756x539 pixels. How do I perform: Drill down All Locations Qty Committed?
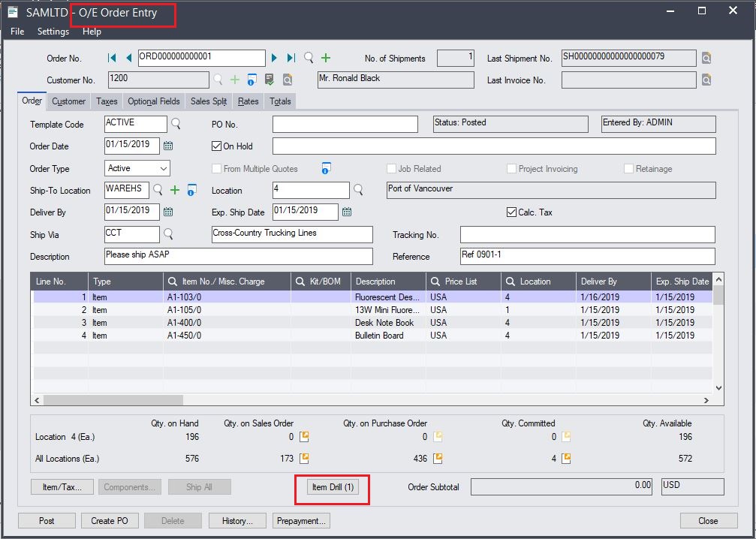coord(566,459)
